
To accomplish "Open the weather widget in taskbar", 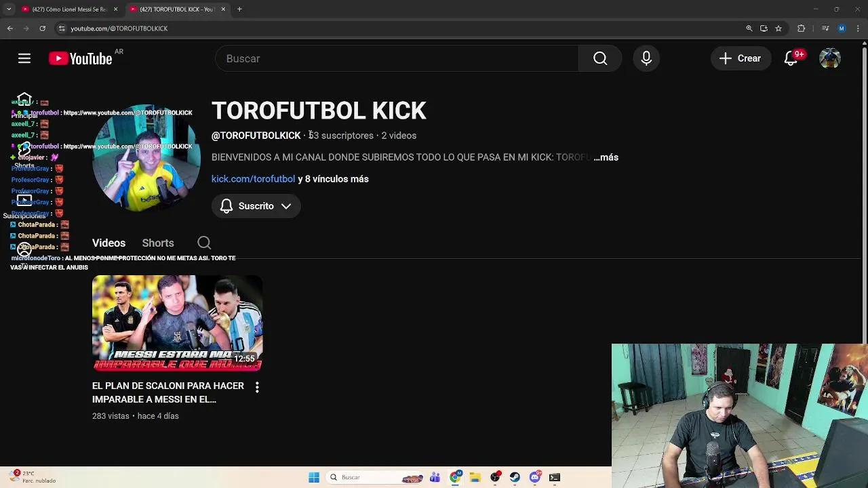I will click(33, 477).
